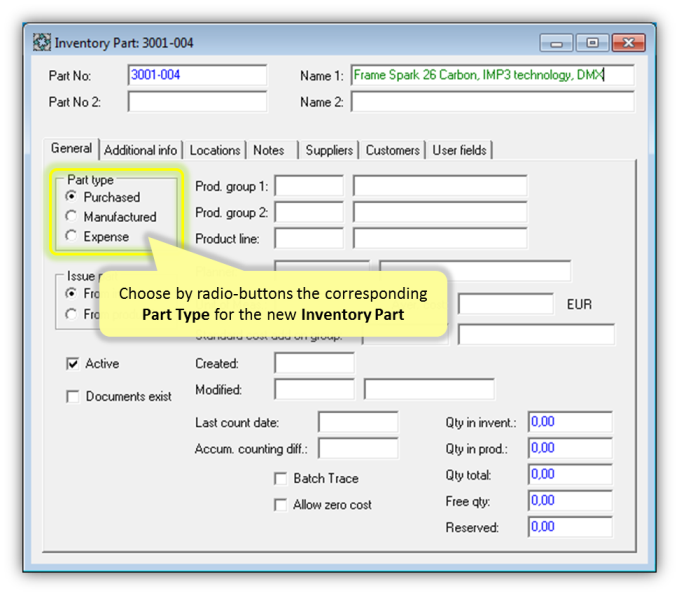Check the Batch Trace option
Image resolution: width=679 pixels, height=595 pixels.
pyautogui.click(x=280, y=479)
